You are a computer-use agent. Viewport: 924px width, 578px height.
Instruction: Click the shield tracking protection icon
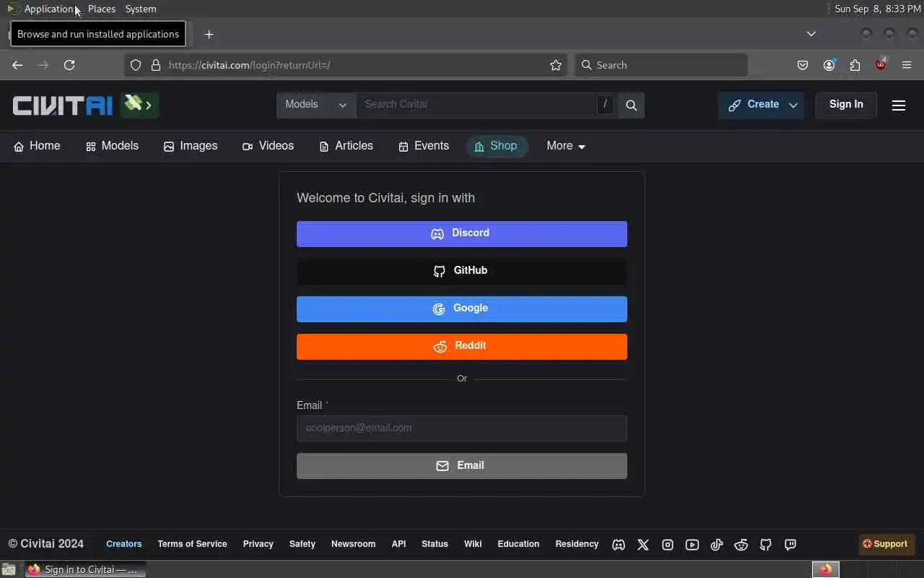point(136,65)
